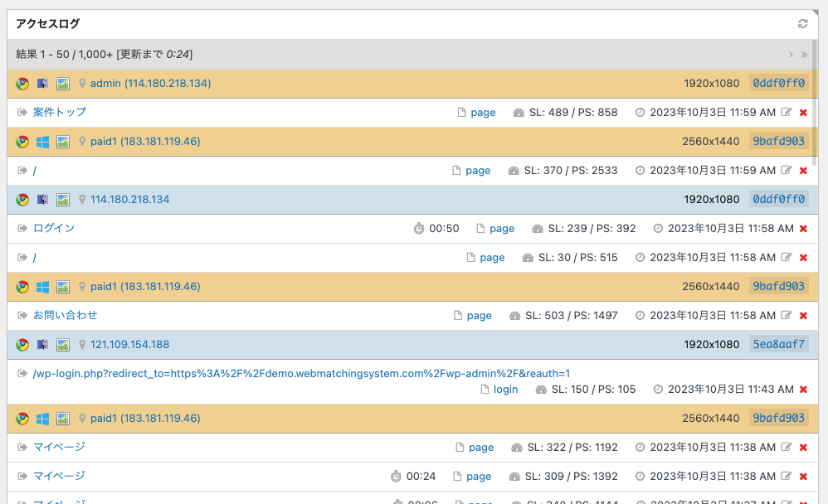The image size is (828, 504).
Task: Click the location pin beside 121.109.154.188
Action: (x=82, y=345)
